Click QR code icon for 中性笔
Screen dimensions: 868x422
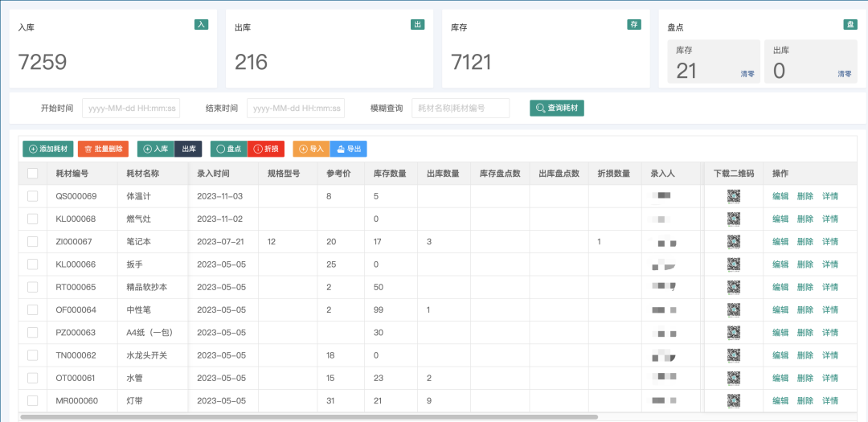click(733, 309)
